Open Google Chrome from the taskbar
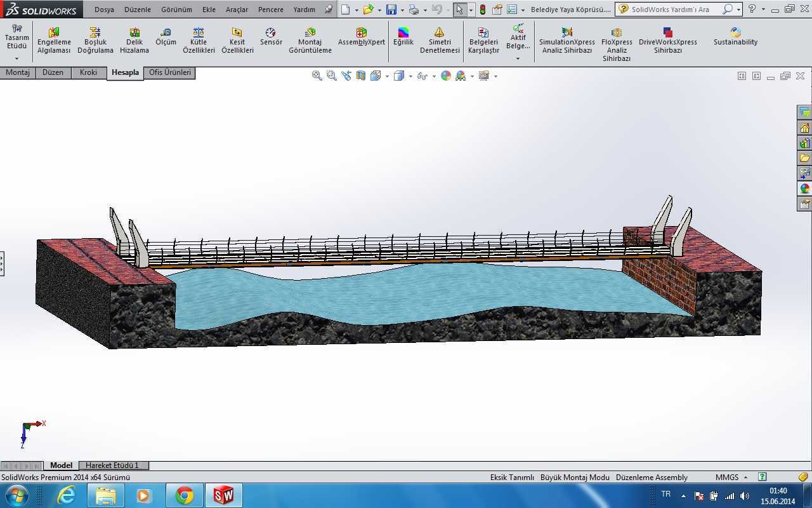812x508 pixels. pyautogui.click(x=185, y=495)
